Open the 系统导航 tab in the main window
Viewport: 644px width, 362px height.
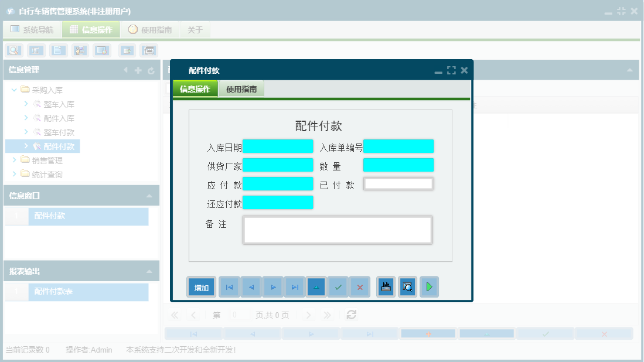(32, 29)
